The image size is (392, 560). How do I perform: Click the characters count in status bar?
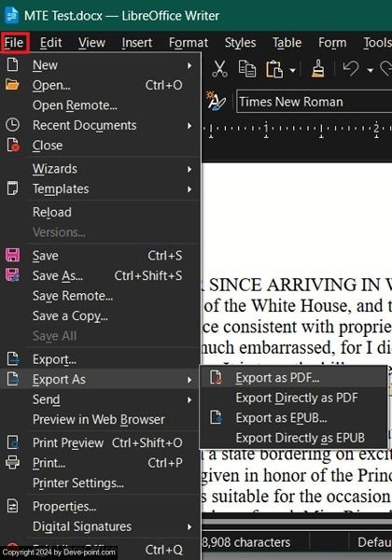[246, 542]
